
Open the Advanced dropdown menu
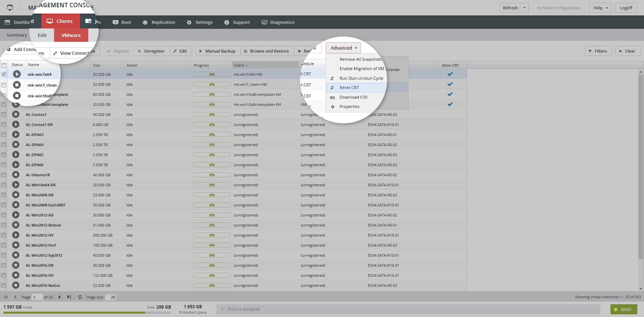tap(343, 48)
